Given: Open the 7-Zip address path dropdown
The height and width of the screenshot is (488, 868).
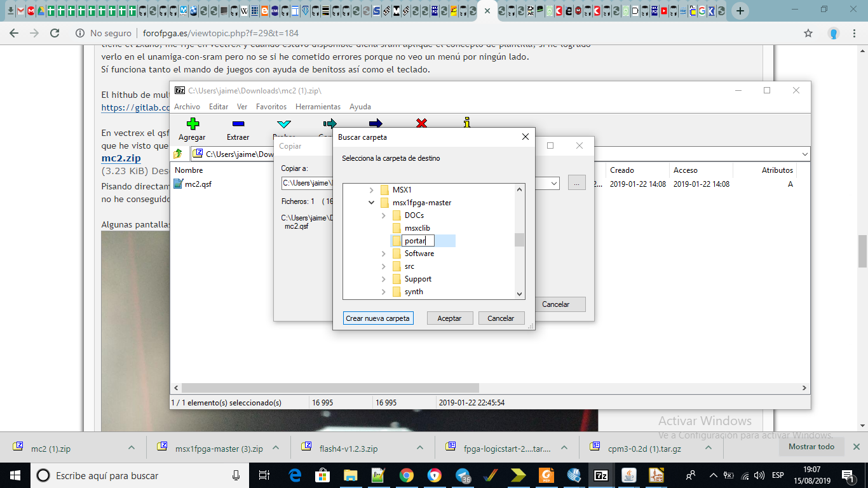Looking at the screenshot, I should [805, 154].
